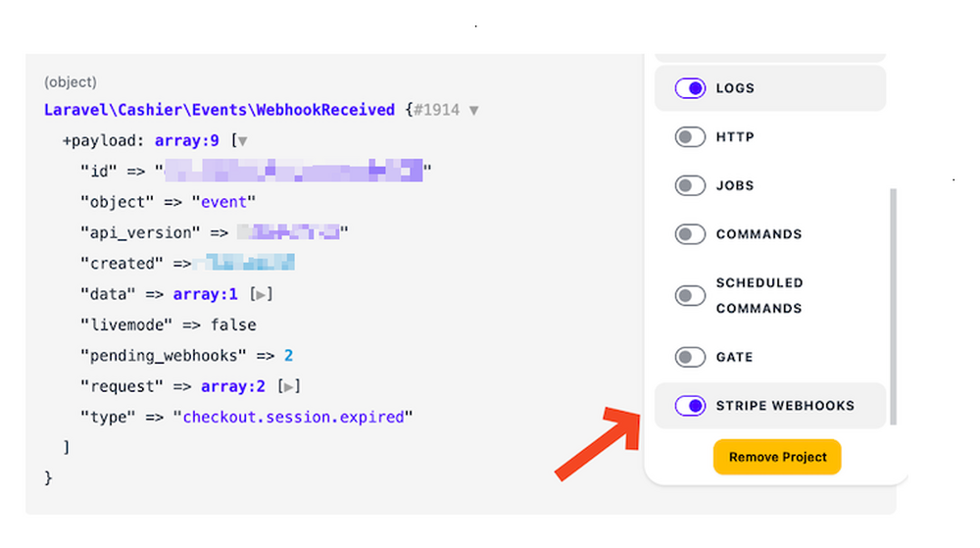Enable the HTTP toggle switch

(x=690, y=137)
